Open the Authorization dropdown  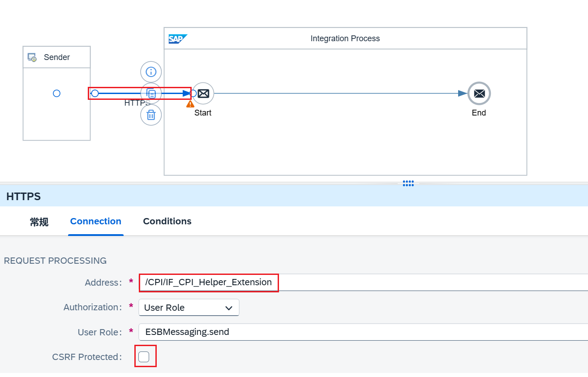point(189,308)
